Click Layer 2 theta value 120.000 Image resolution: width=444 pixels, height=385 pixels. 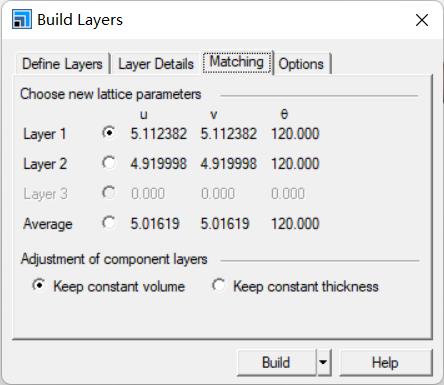click(x=295, y=164)
